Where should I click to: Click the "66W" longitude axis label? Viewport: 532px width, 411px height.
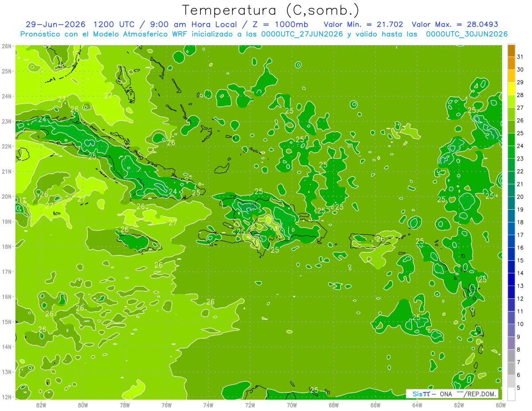376,405
